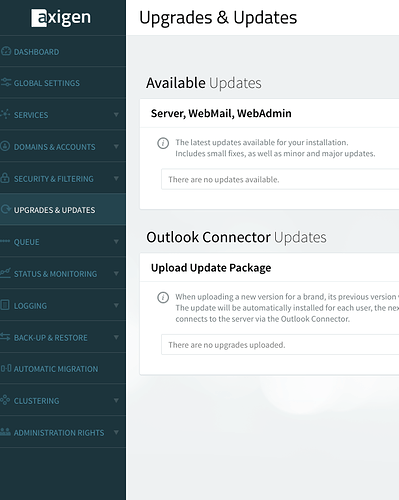399x500 pixels.
Task: Go to the Clustering section
Action: pyautogui.click(x=63, y=400)
